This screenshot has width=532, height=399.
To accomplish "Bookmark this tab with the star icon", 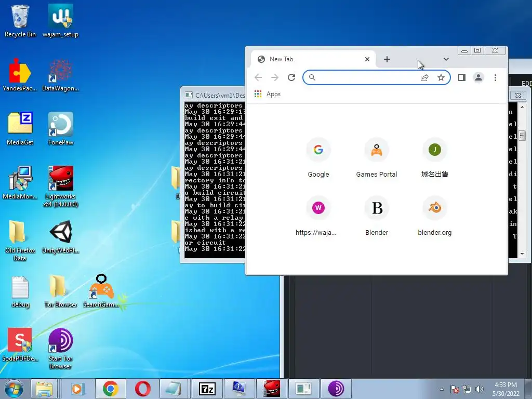I will pyautogui.click(x=441, y=78).
